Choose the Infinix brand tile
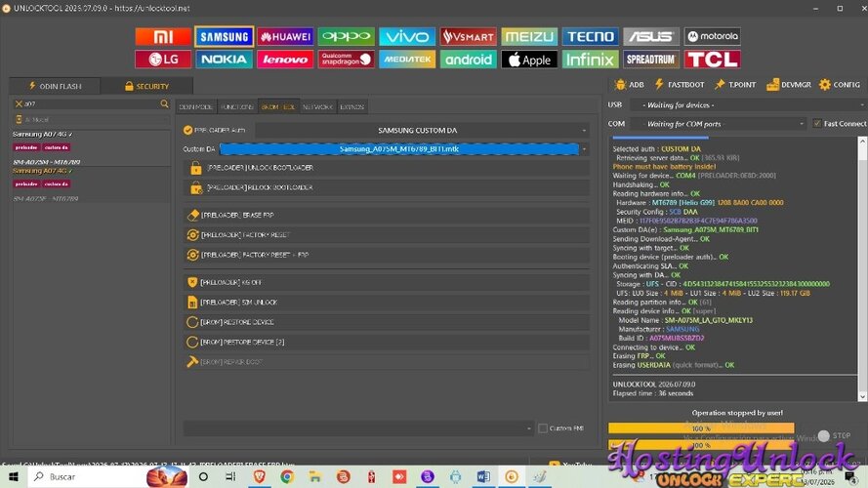This screenshot has width=868, height=488. pyautogui.click(x=590, y=60)
